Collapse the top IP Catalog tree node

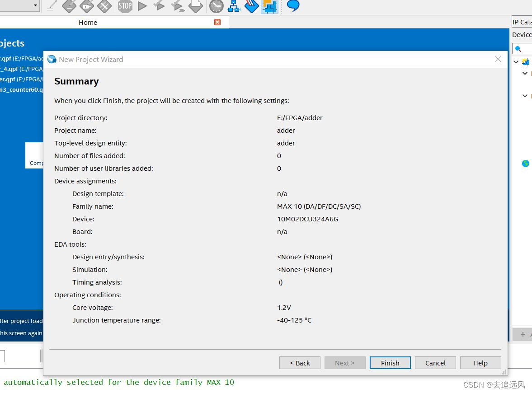pyautogui.click(x=516, y=62)
